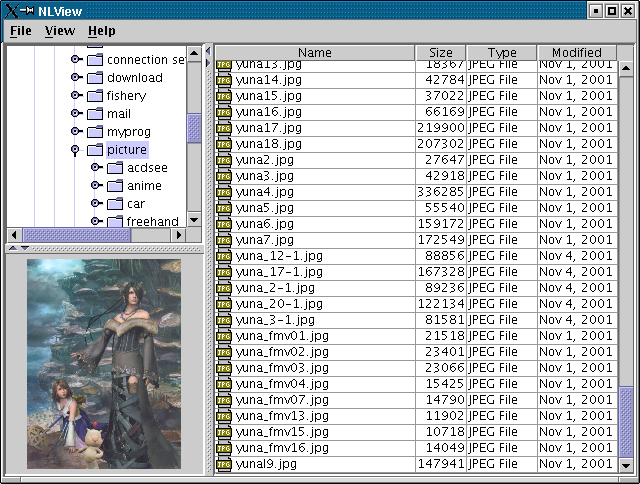This screenshot has height=484, width=640.
Task: Click the JPEG icon next to yuna18.jpg
Action: point(224,144)
